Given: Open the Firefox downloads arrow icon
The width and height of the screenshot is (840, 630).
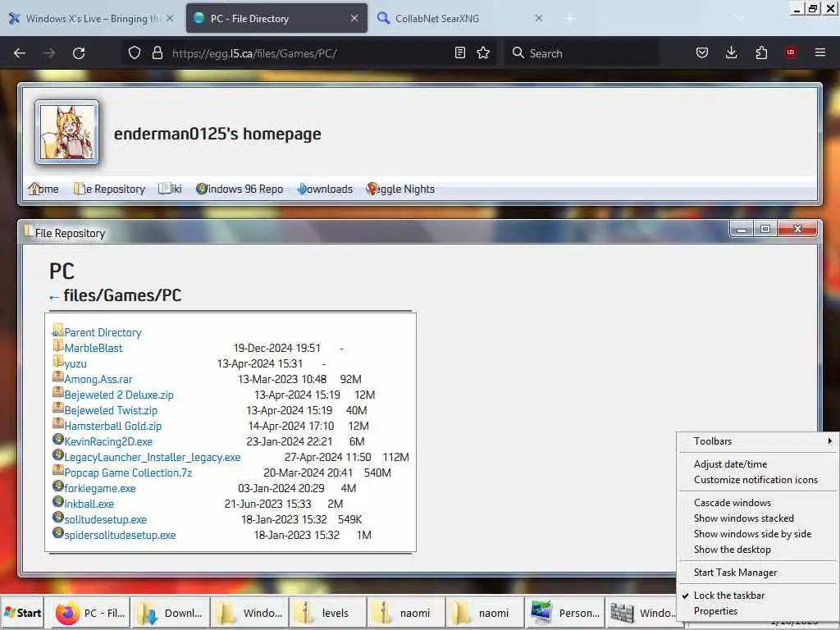Looking at the screenshot, I should (x=731, y=52).
